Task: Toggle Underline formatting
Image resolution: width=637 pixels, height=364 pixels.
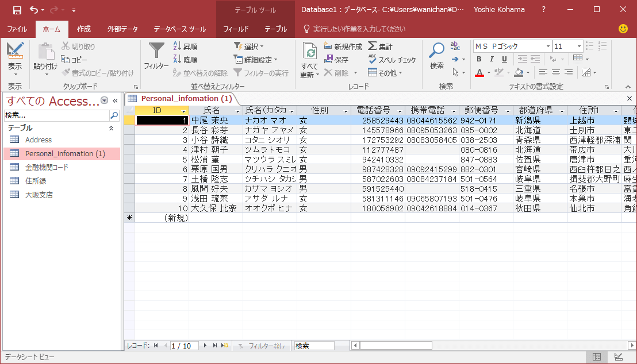Action: point(504,59)
